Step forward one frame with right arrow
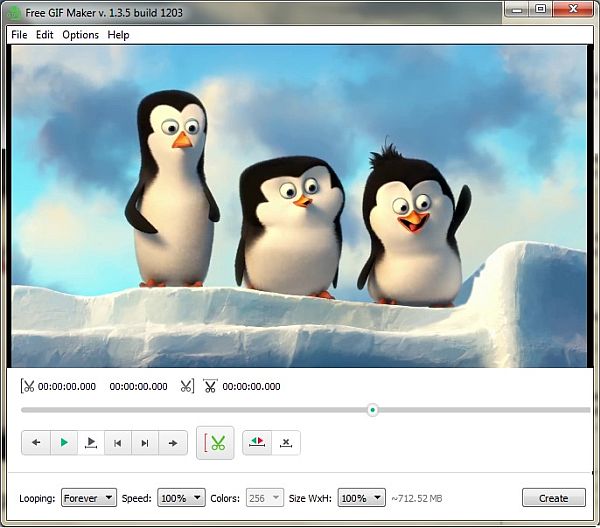 [173, 443]
